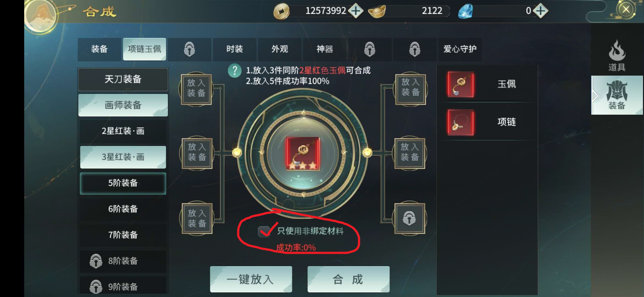Click the 合成 synthesize button
This screenshot has width=644, height=297.
tap(348, 279)
